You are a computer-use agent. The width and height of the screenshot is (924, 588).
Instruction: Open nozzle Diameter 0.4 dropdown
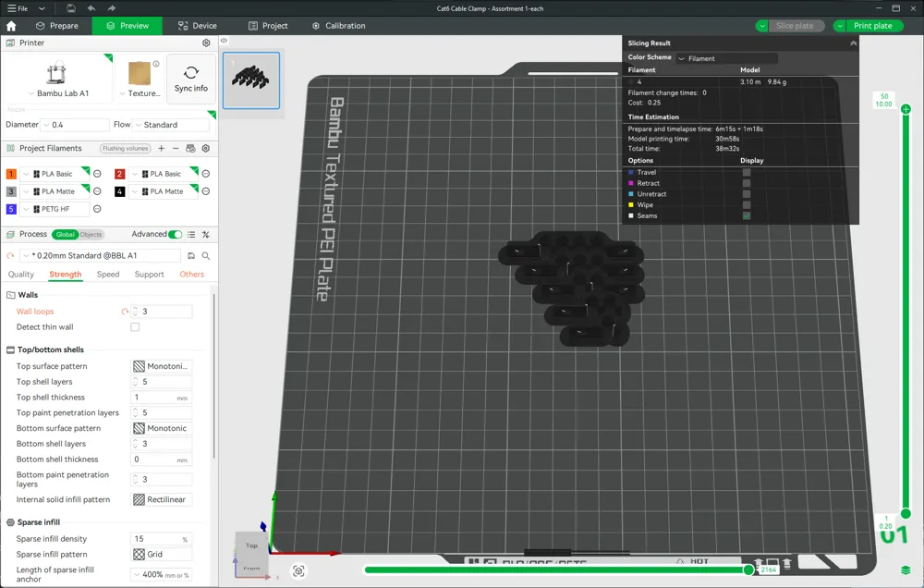(x=74, y=125)
